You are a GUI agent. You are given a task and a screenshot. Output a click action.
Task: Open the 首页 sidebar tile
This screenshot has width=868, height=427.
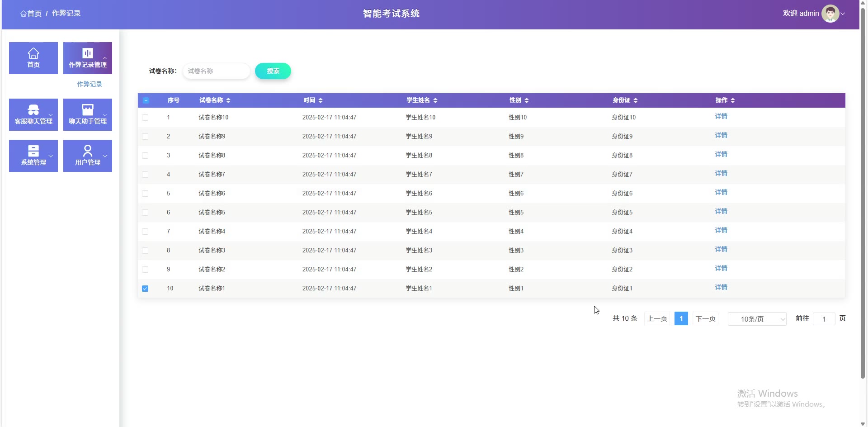[33, 58]
